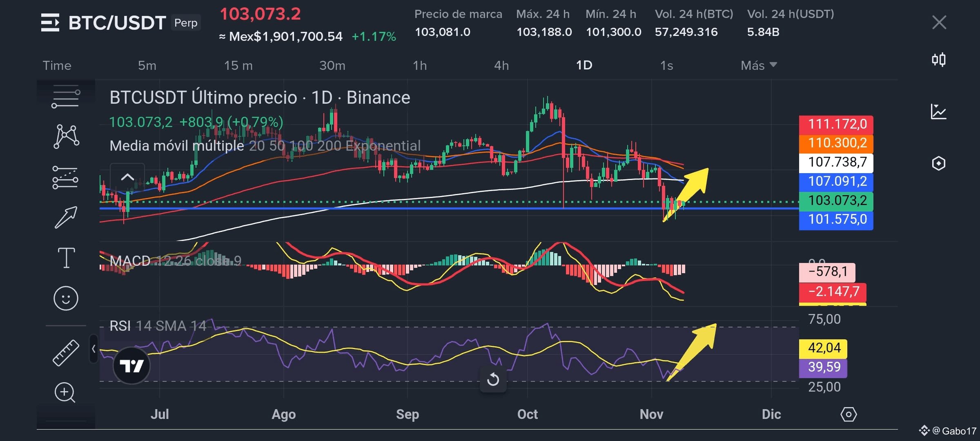
Task: Click the Perp contract badge
Action: pos(186,23)
